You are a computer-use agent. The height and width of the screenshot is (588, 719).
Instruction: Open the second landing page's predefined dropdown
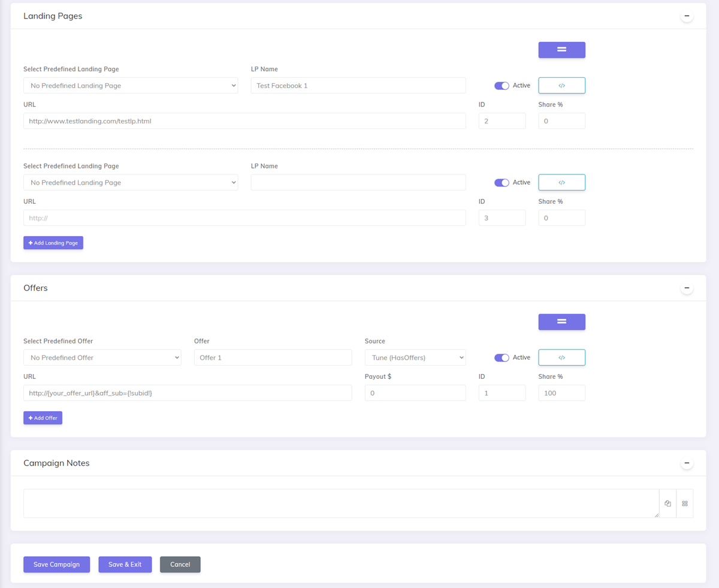click(x=131, y=182)
